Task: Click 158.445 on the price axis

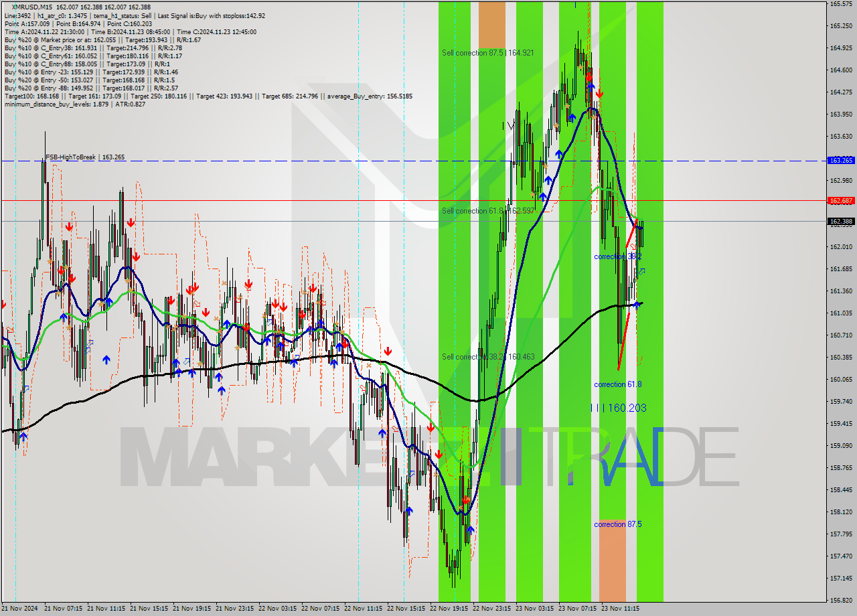Action: 840,490
